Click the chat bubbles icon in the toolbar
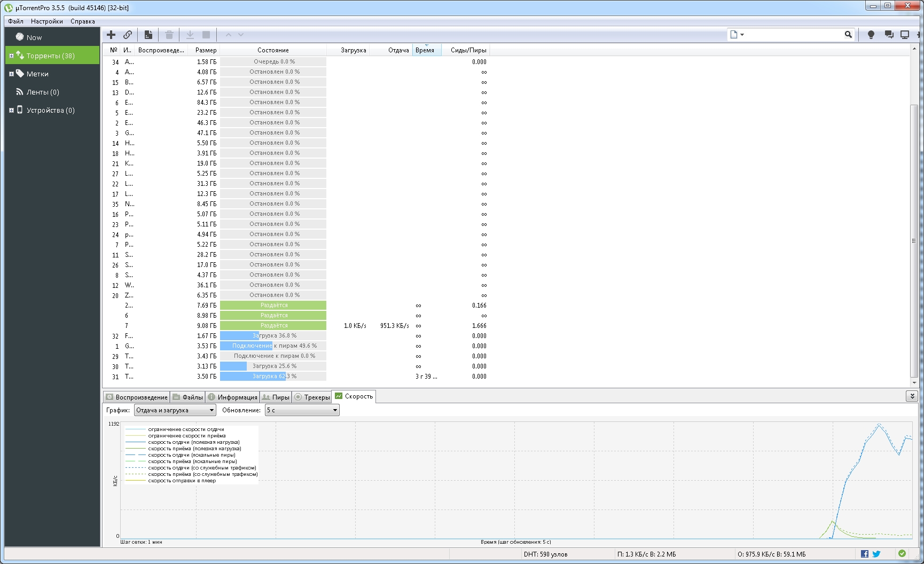The height and width of the screenshot is (564, 924). [x=889, y=35]
